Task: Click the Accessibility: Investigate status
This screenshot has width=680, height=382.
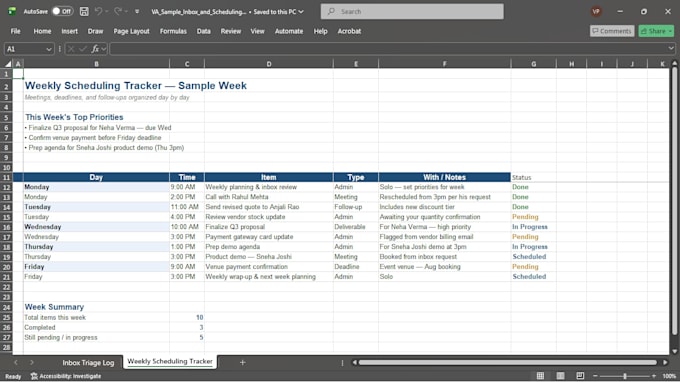Action: (65, 376)
